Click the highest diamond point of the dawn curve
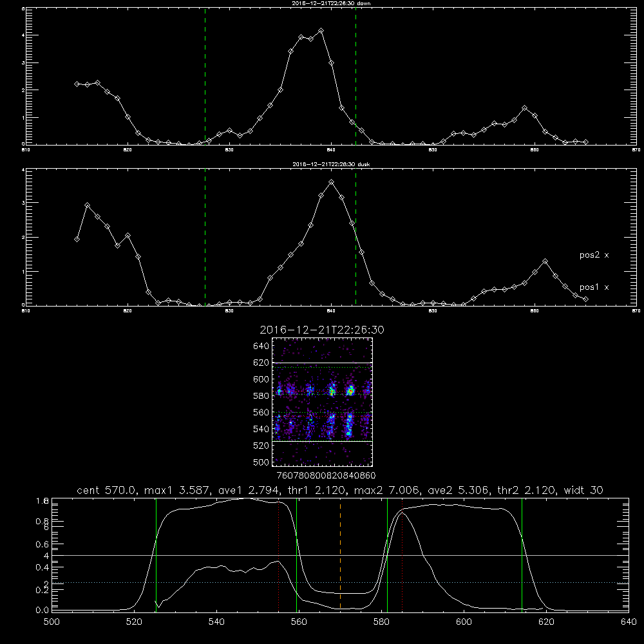This screenshot has width=644, height=644. click(x=321, y=31)
